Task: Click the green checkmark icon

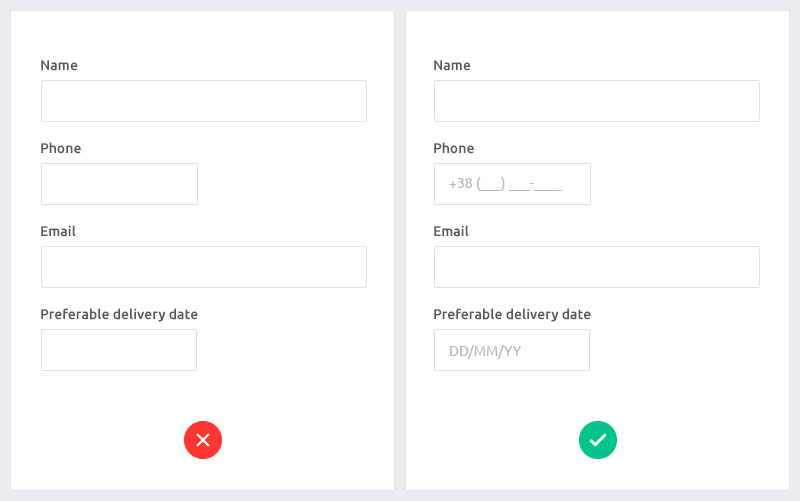Action: coord(598,440)
